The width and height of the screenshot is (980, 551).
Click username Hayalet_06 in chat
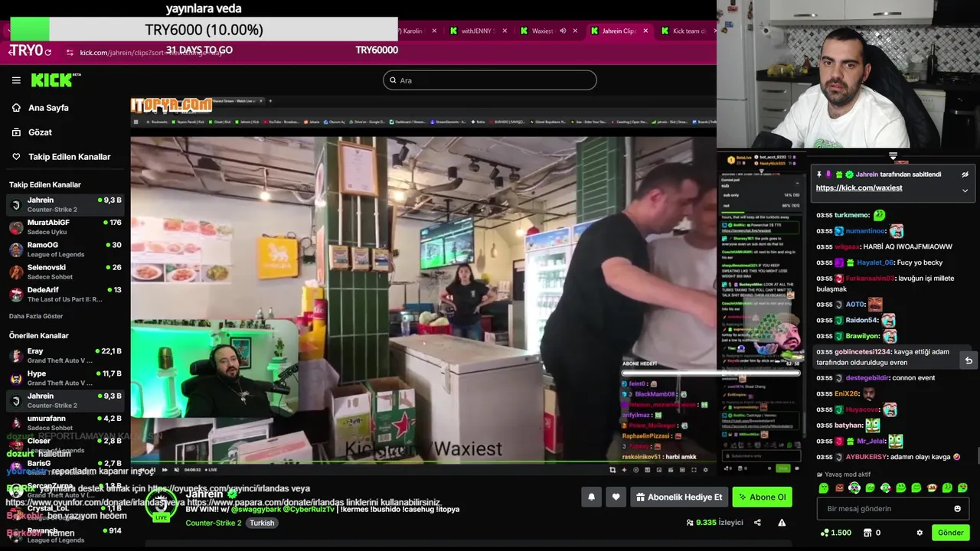tap(875, 262)
